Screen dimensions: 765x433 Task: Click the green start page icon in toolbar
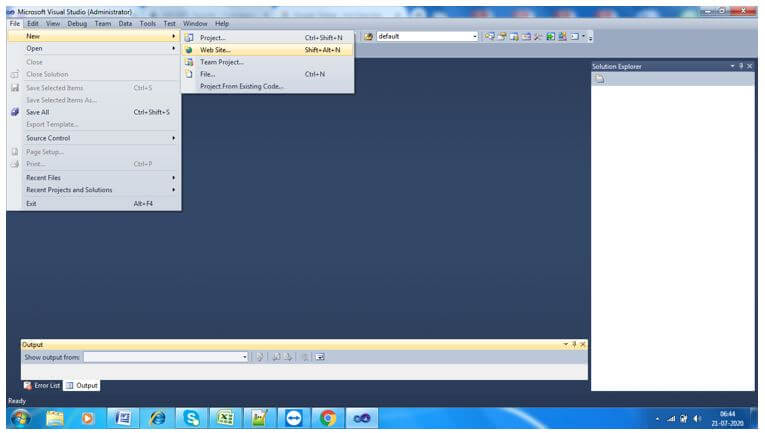(x=550, y=37)
